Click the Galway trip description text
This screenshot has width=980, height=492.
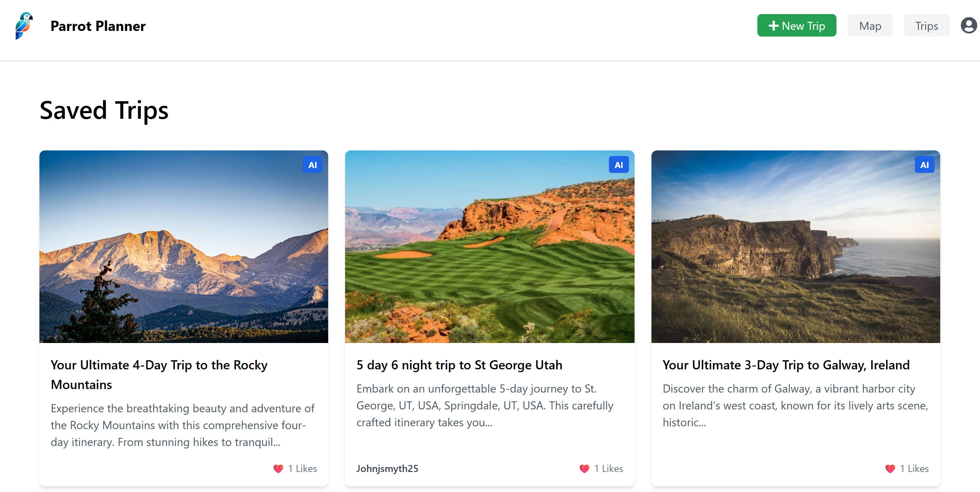[795, 405]
